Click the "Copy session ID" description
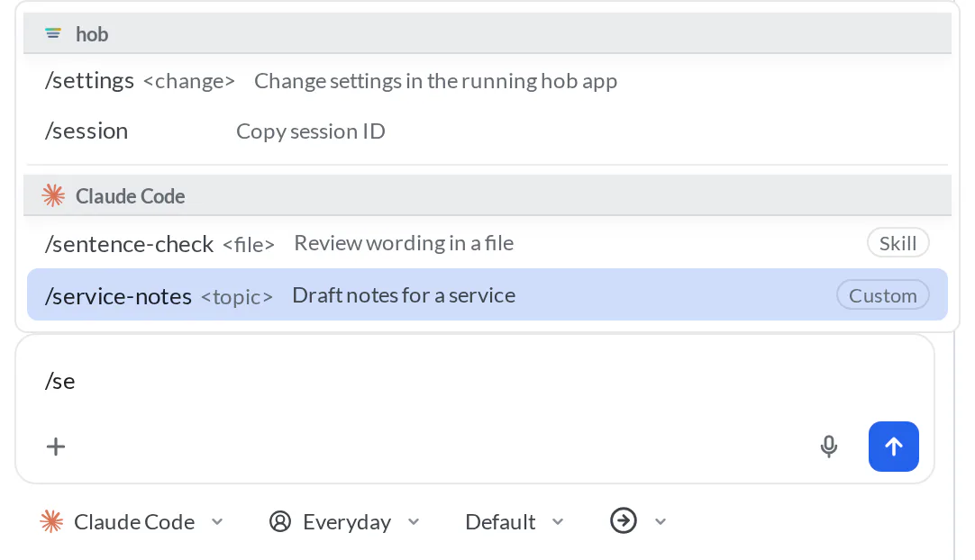975x560 pixels. (311, 131)
